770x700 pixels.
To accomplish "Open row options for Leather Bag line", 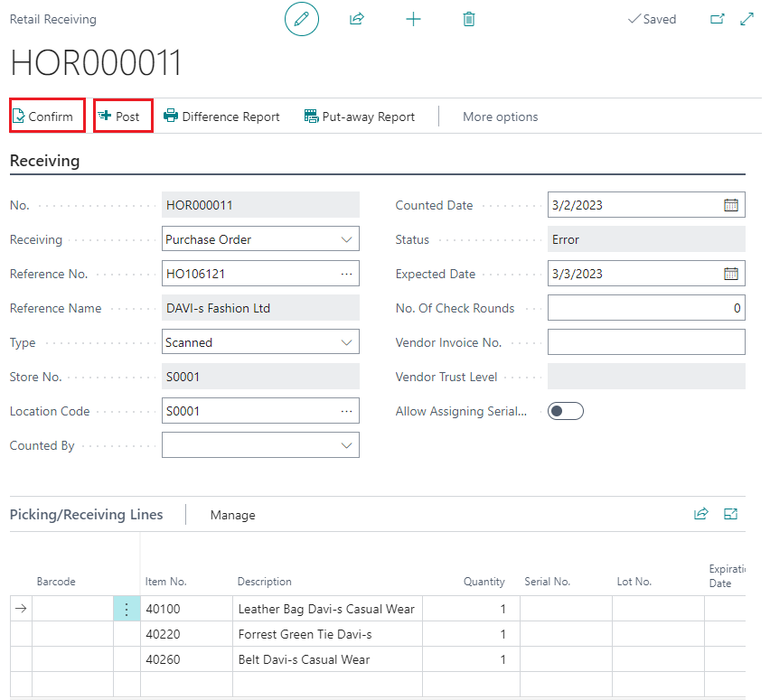I will click(x=127, y=609).
